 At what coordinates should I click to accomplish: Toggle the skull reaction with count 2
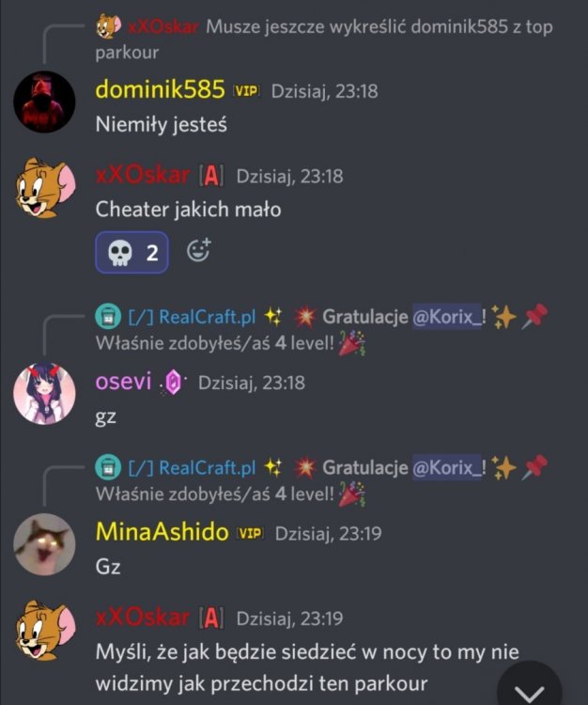(132, 252)
